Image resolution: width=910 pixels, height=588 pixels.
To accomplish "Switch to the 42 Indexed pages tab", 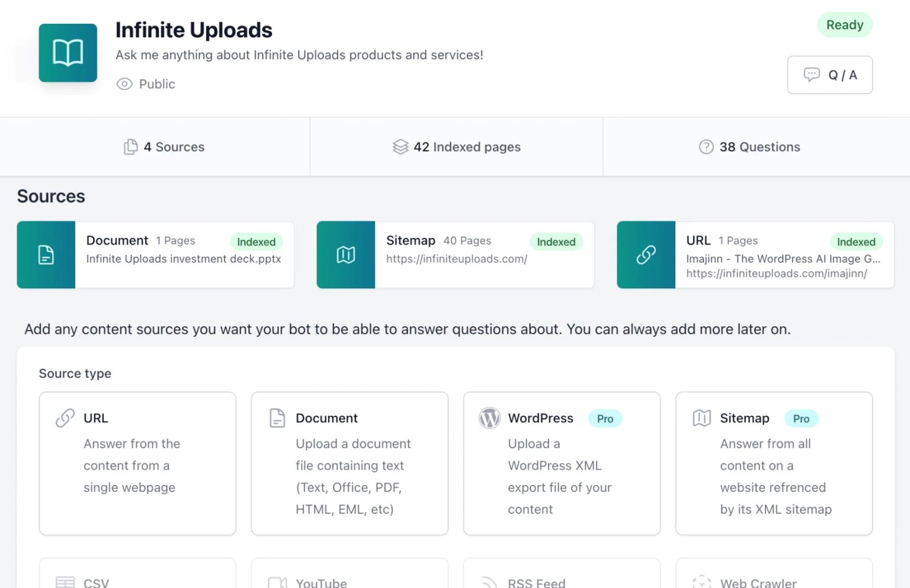I will point(456,147).
